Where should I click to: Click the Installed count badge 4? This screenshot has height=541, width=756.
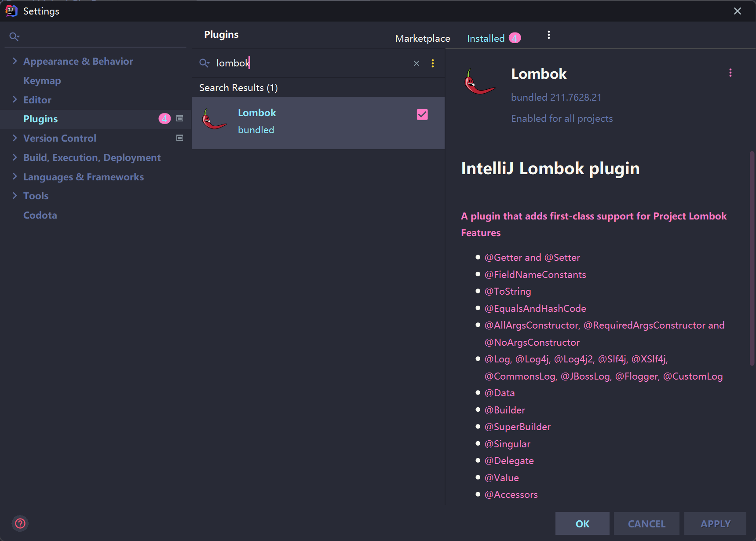tap(515, 38)
